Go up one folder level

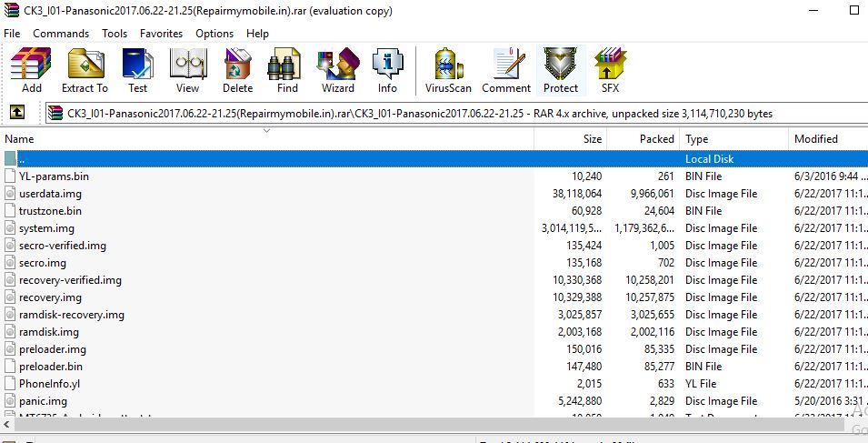[16, 113]
